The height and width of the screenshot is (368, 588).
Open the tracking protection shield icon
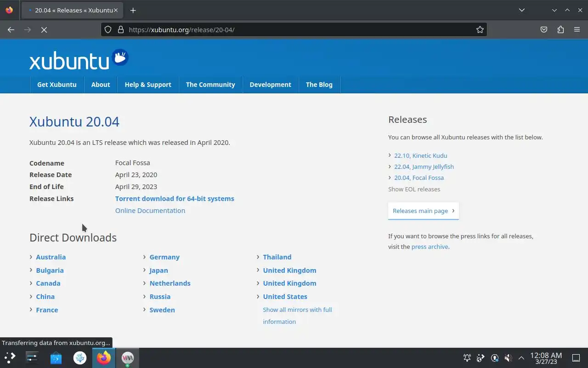108,29
